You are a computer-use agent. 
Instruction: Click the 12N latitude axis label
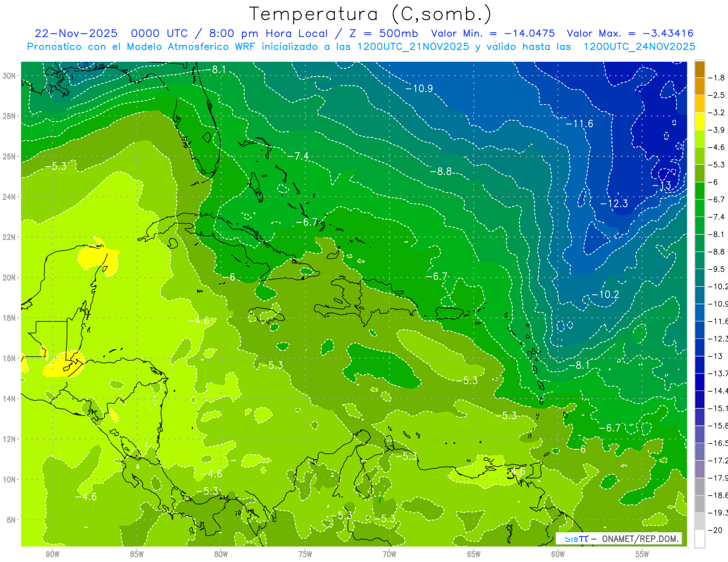(9, 439)
